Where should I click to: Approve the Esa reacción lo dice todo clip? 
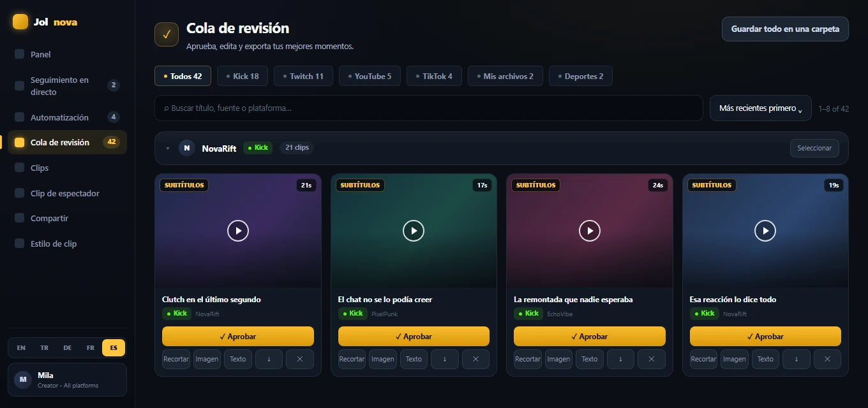click(765, 336)
